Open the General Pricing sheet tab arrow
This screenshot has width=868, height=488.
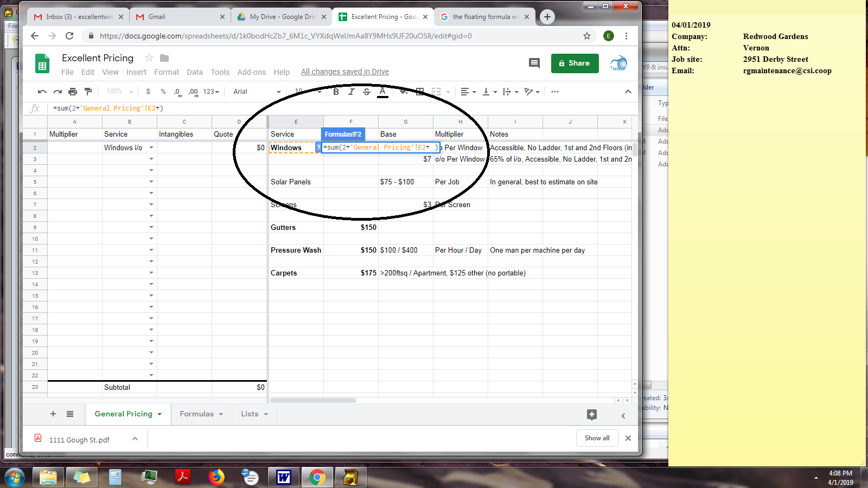tap(159, 414)
